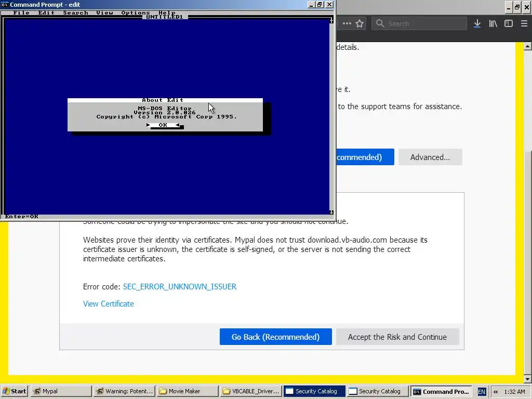Open the browser page actions (three dots) icon
The image size is (532, 399).
point(347,23)
